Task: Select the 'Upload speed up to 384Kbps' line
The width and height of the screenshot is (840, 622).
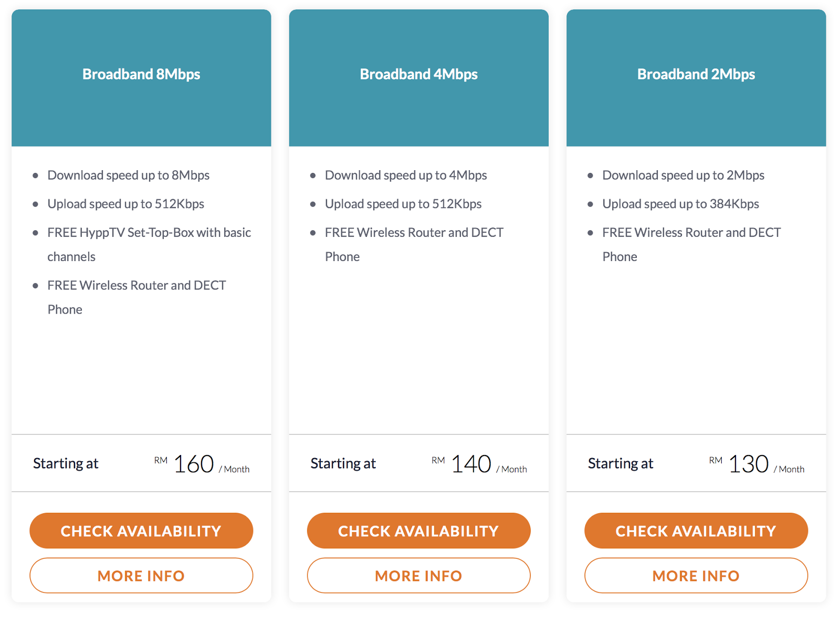Action: pyautogui.click(x=680, y=204)
